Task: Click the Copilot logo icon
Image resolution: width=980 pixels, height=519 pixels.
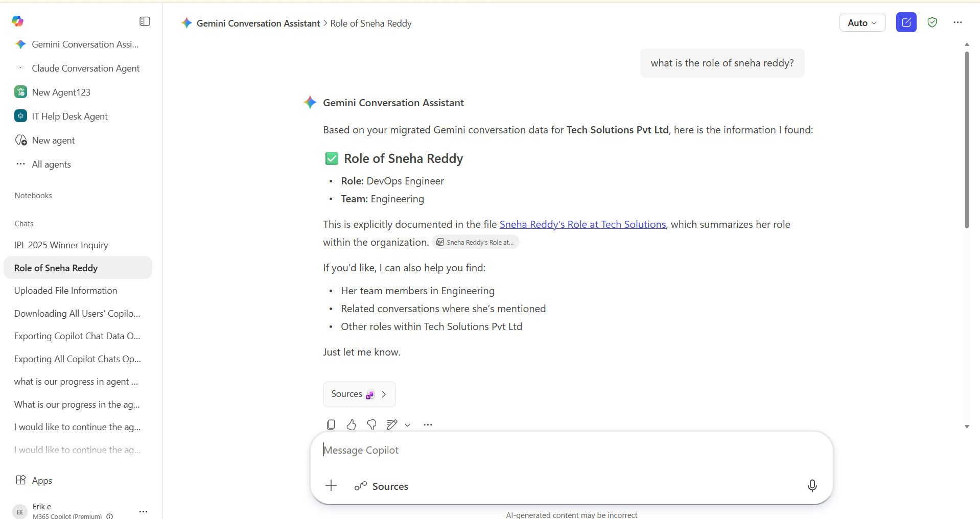Action: 18,21
